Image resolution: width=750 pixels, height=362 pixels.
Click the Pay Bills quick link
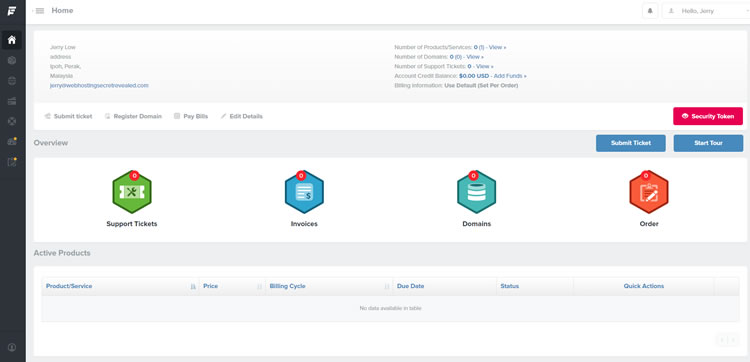pos(191,116)
